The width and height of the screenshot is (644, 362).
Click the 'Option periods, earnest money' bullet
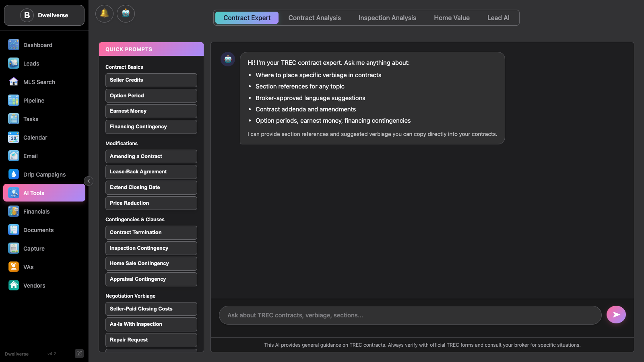coord(333,121)
